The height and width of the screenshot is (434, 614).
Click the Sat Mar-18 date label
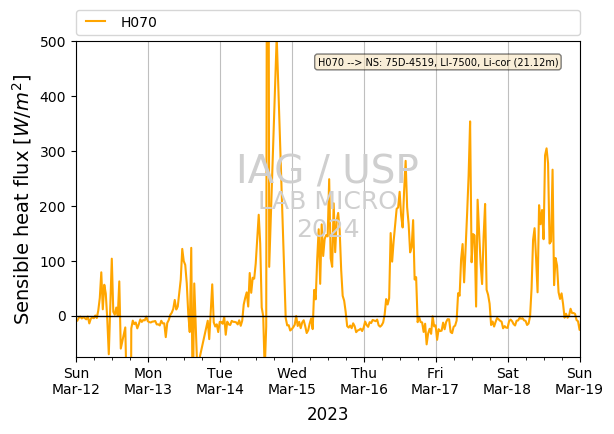coord(507,381)
